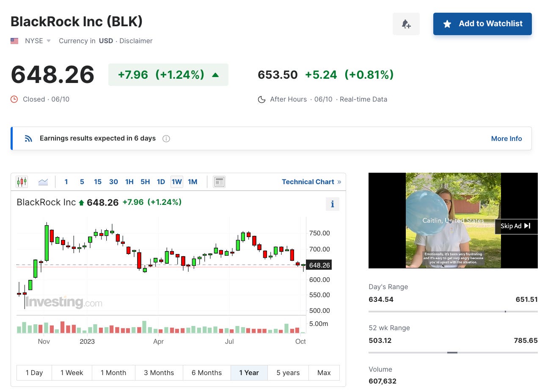Select the 5-minute interval

(82, 182)
